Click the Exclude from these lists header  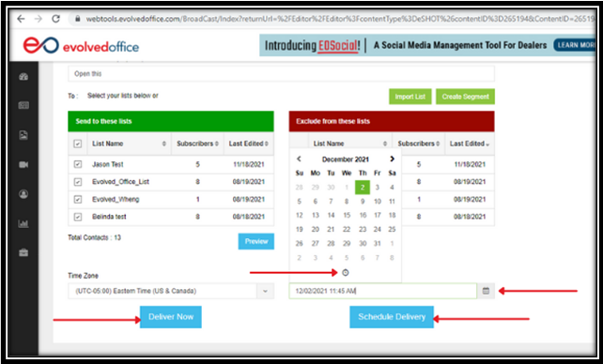392,121
